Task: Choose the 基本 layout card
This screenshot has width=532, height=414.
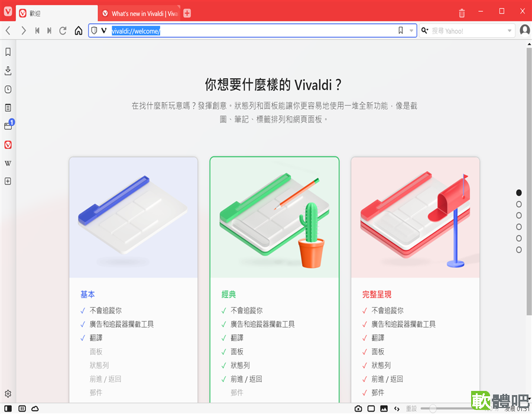Action: (134, 280)
